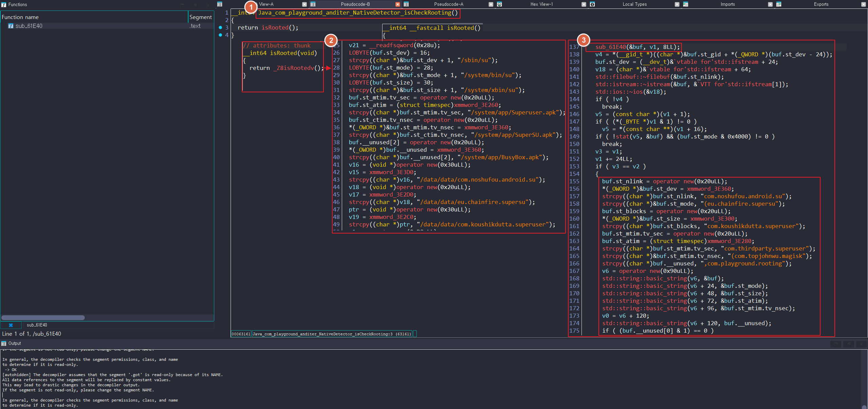The width and height of the screenshot is (868, 409).
Task: Click the '[autohidden] The decompiler assumes' output line
Action: 113,375
